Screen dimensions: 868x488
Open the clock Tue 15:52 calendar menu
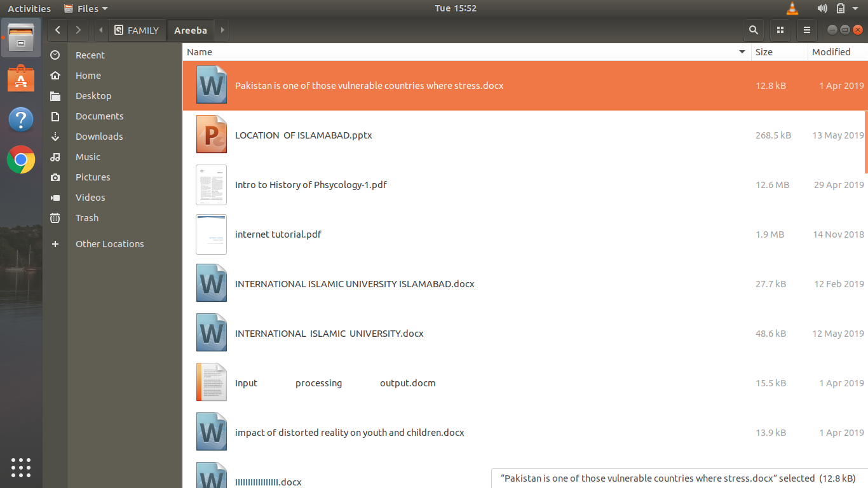455,8
